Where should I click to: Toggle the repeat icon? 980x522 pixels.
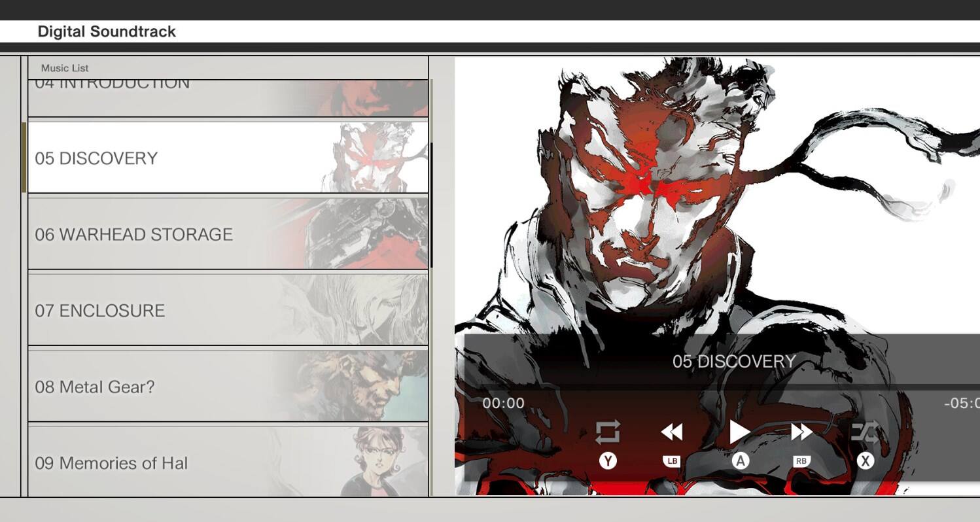(608, 432)
